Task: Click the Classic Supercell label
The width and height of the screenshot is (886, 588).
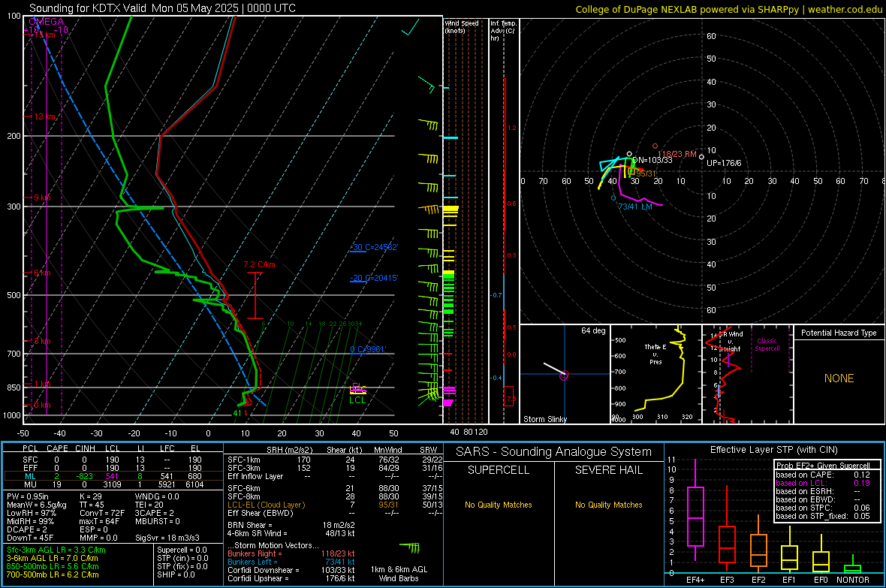Action: (x=767, y=345)
